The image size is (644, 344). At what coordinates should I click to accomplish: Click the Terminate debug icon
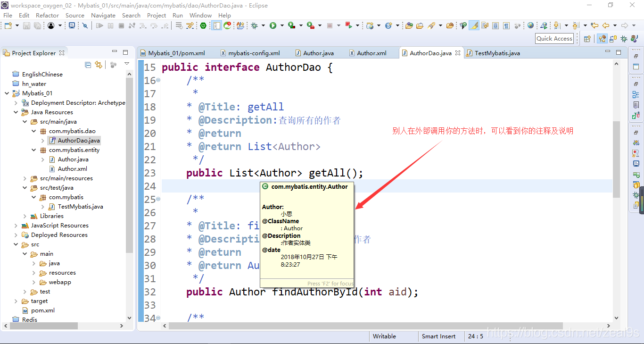coord(121,25)
